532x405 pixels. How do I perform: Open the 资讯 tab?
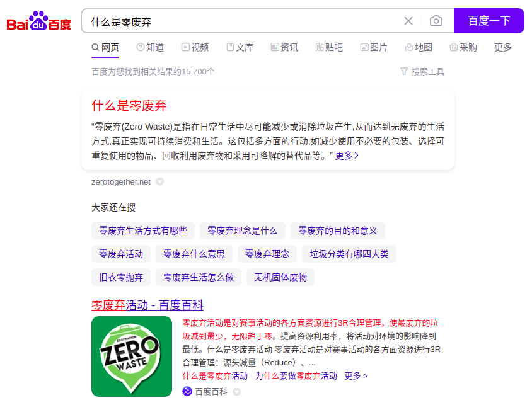click(284, 47)
